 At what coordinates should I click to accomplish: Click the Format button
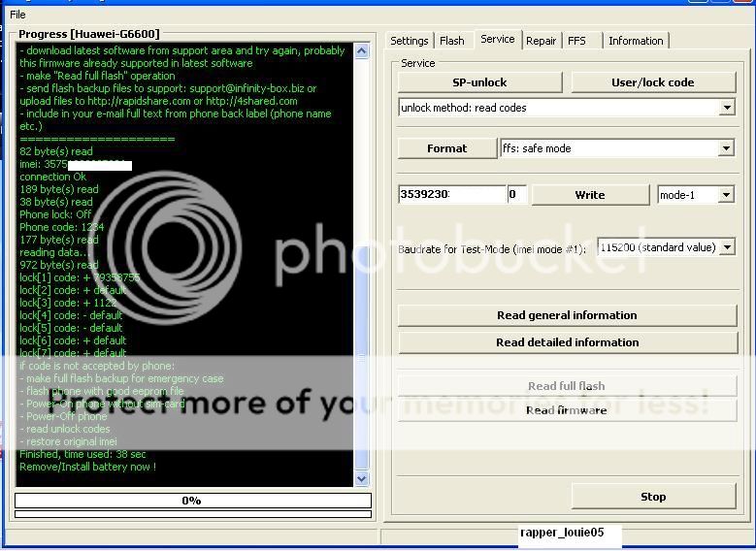446,148
